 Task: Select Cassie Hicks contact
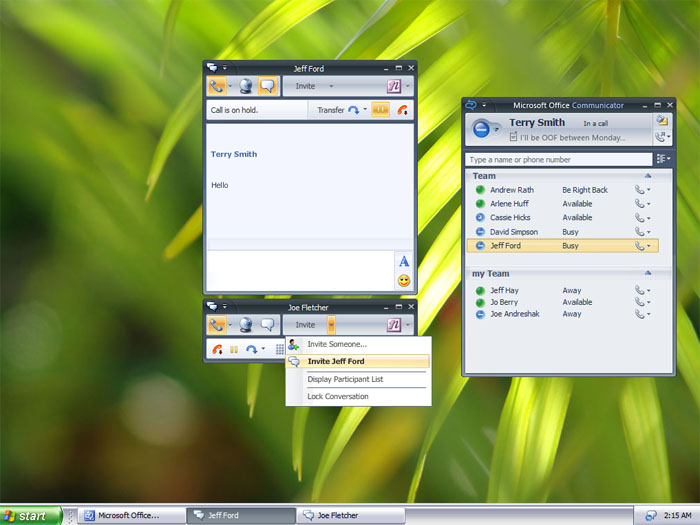point(562,217)
